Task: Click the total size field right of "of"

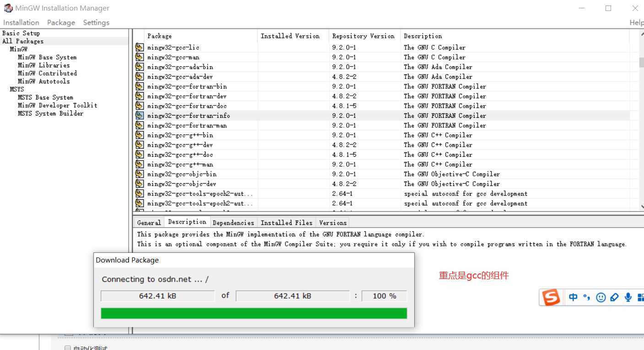Action: [x=292, y=296]
